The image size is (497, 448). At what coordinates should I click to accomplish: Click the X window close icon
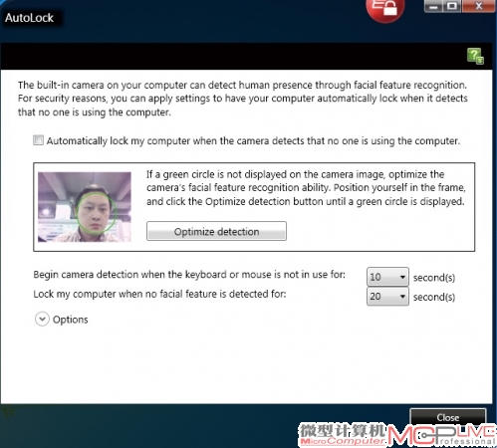point(478,6)
